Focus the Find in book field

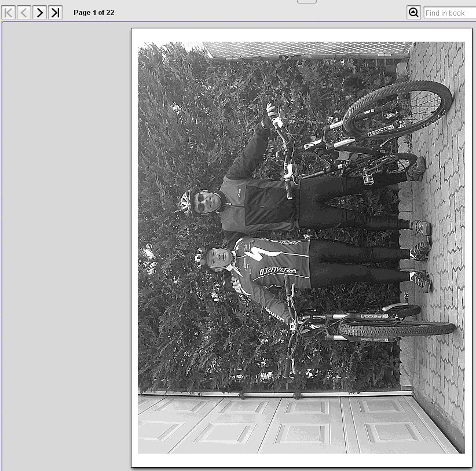[x=450, y=13]
